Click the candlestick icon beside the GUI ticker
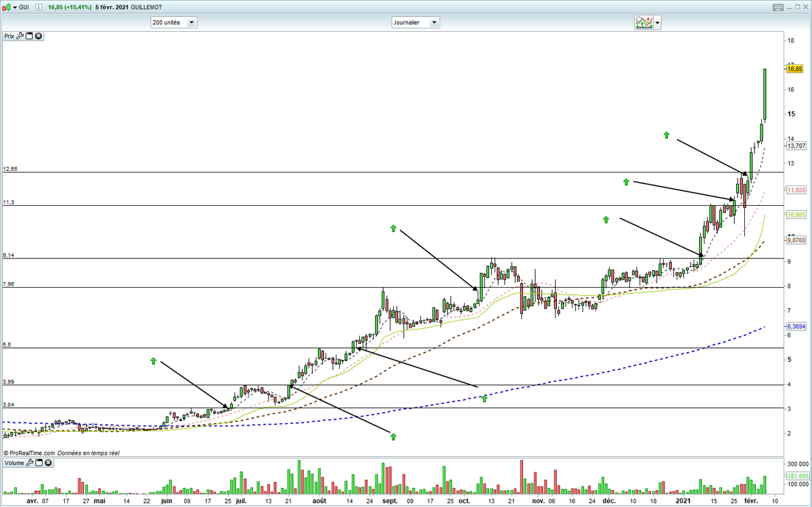The height and width of the screenshot is (507, 812). click(7, 6)
